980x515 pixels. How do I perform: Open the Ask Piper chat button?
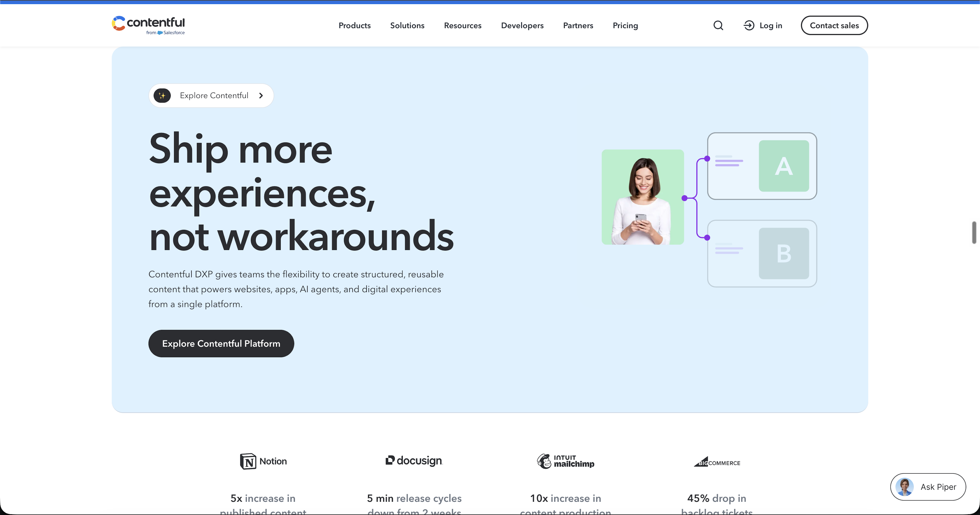(928, 487)
